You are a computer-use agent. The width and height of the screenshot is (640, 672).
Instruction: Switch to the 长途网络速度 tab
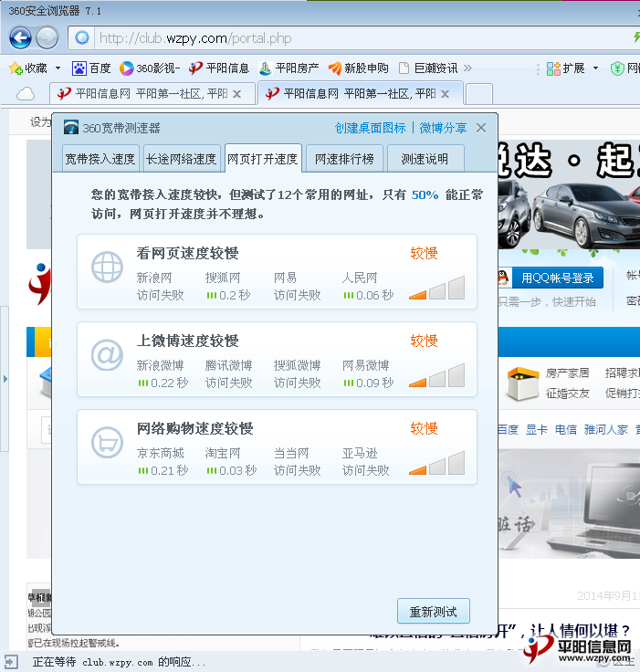point(182,159)
